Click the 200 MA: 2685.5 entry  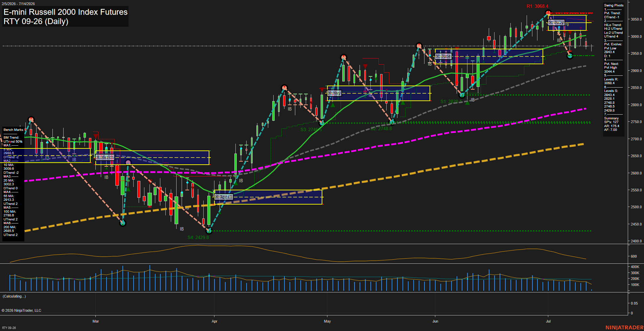(x=9, y=229)
